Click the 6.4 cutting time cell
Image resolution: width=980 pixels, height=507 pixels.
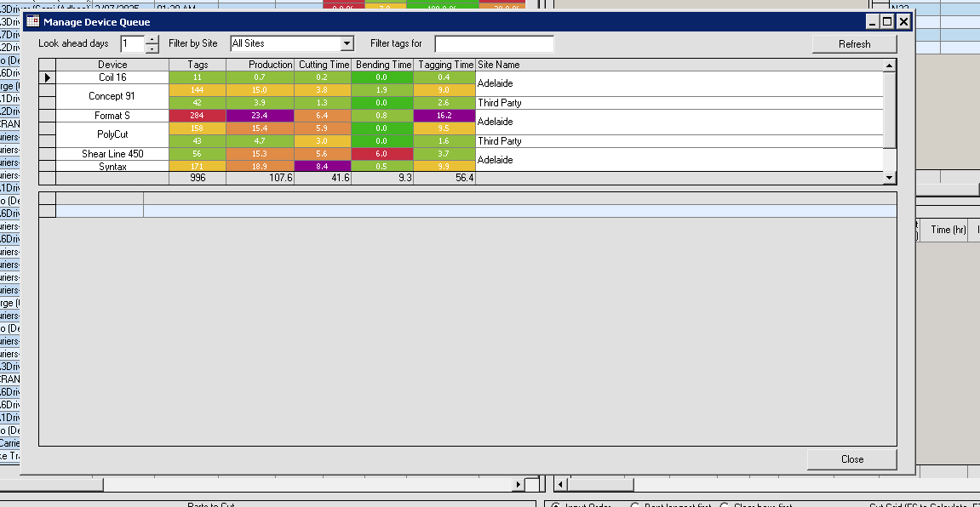[x=323, y=116]
